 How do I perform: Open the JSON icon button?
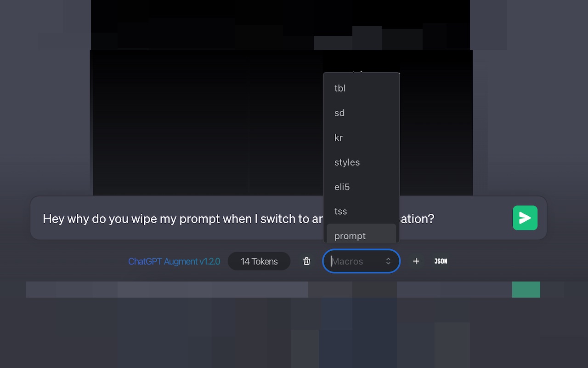click(x=441, y=261)
